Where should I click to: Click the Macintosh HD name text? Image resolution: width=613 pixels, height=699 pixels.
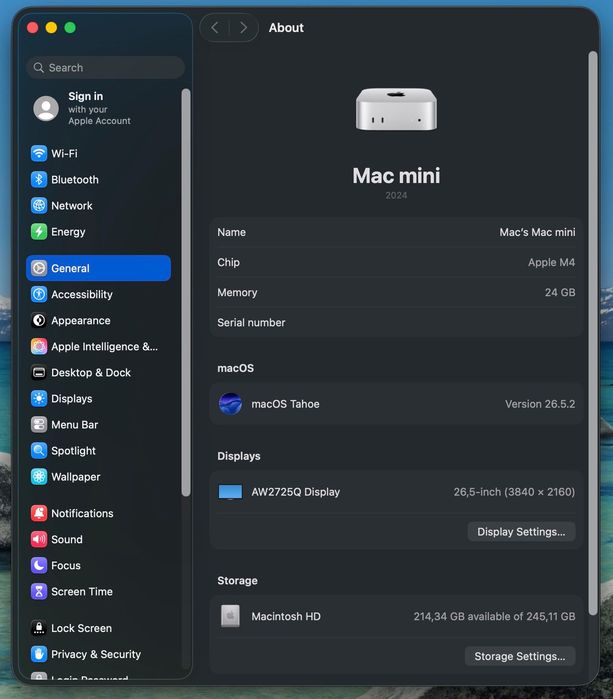[286, 616]
